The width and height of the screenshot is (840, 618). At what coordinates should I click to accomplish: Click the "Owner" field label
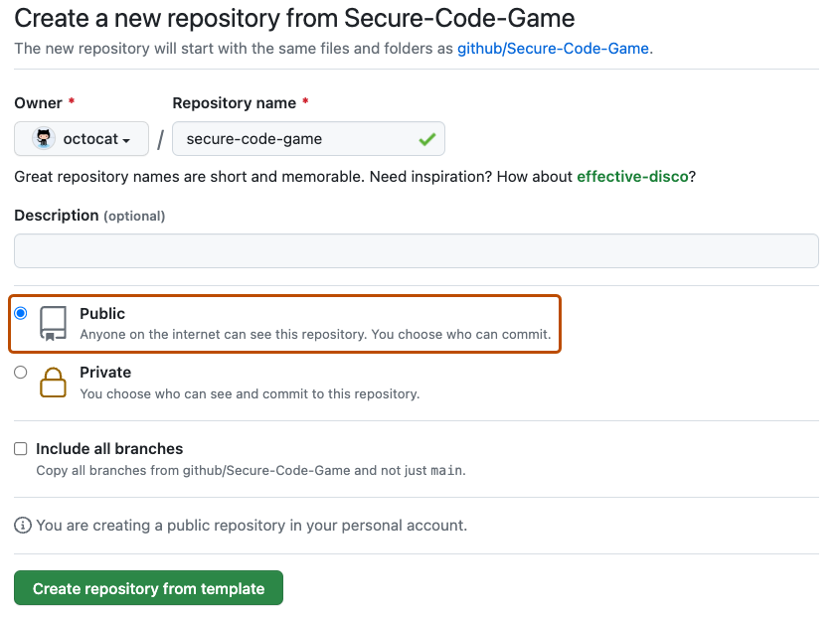39,103
